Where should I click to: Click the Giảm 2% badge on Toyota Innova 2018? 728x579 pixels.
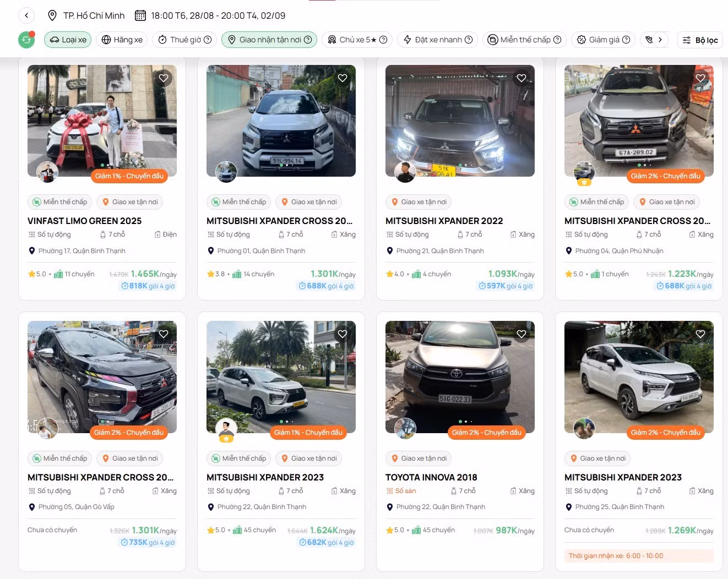(487, 433)
